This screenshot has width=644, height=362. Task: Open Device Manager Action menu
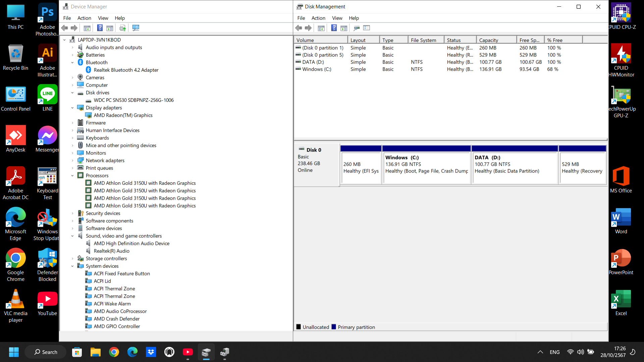[84, 18]
